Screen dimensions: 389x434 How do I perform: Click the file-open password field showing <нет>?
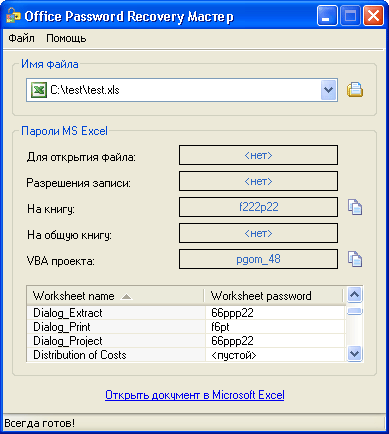coord(258,155)
